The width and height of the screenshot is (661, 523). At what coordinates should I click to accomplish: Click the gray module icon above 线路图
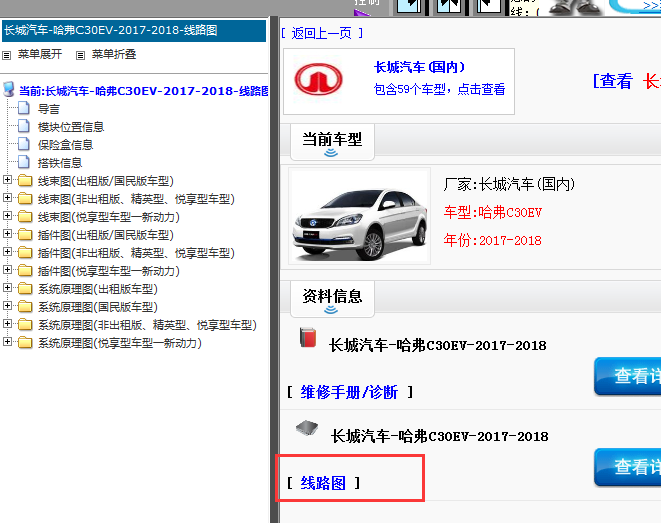pos(307,428)
